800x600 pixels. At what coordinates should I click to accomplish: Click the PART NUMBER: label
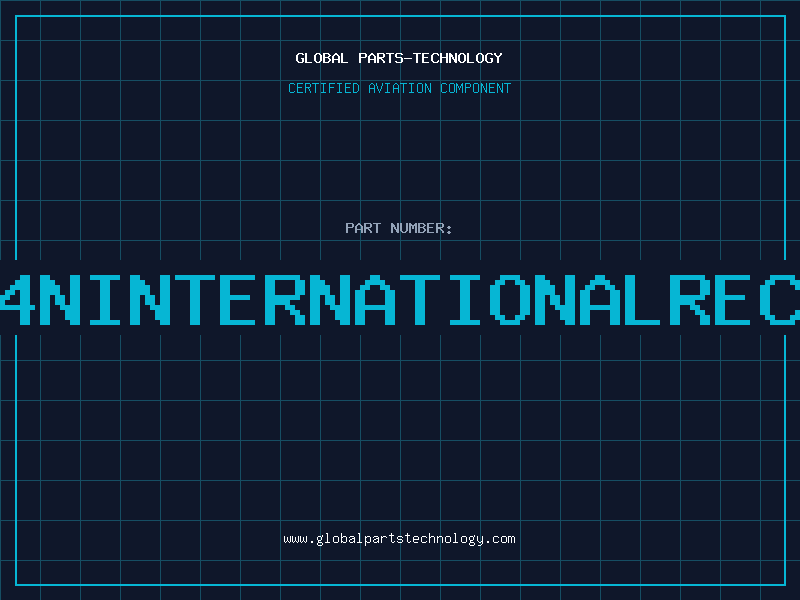pyautogui.click(x=399, y=228)
